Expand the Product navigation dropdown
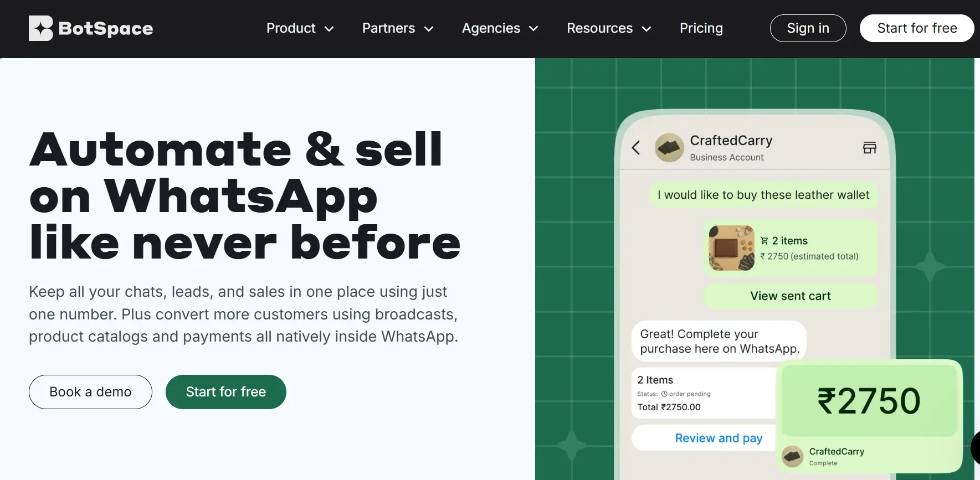The width and height of the screenshot is (980, 480). point(299,28)
